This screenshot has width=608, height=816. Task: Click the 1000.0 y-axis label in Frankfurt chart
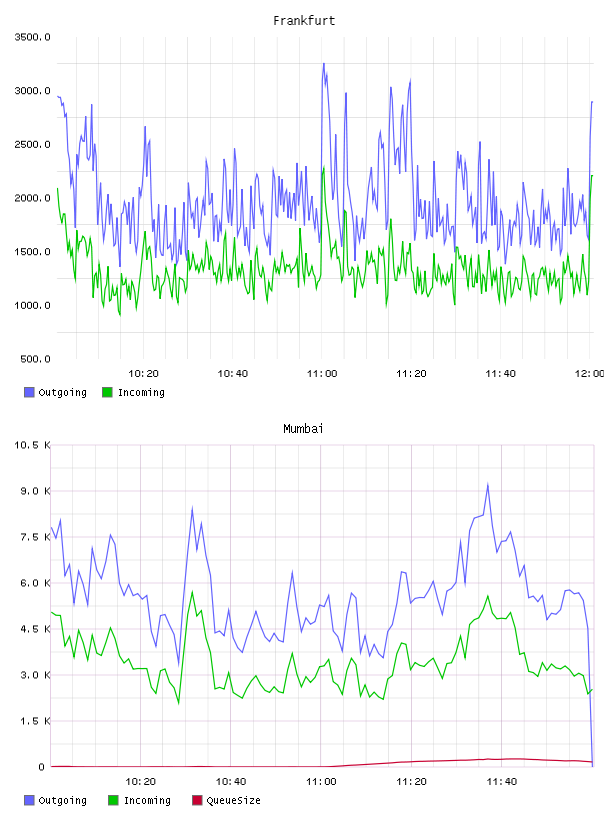tap(32, 305)
